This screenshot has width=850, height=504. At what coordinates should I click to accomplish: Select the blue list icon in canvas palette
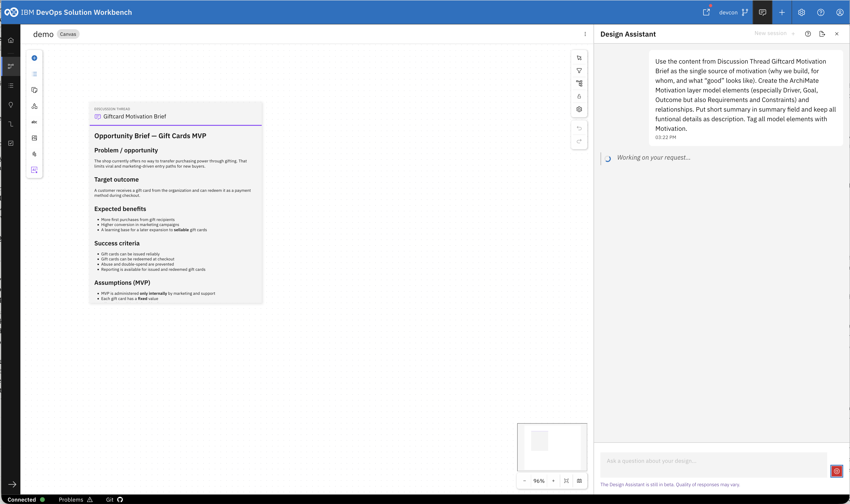(x=34, y=74)
